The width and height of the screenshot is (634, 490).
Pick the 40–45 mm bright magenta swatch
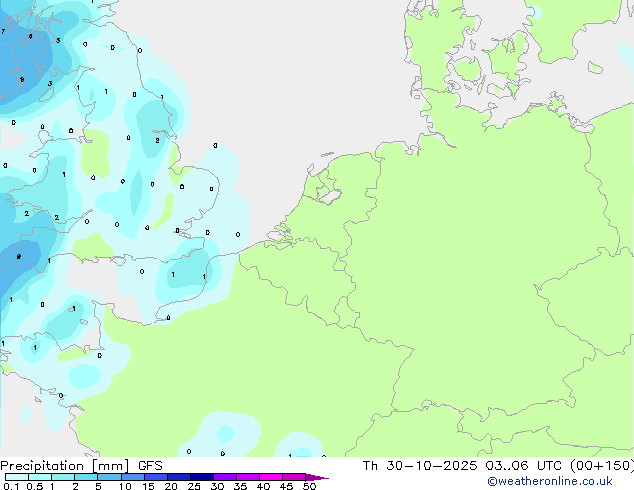pyautogui.click(x=271, y=477)
